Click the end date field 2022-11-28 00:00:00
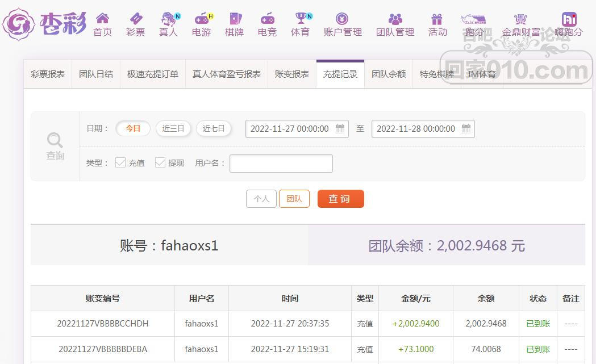 [423, 129]
